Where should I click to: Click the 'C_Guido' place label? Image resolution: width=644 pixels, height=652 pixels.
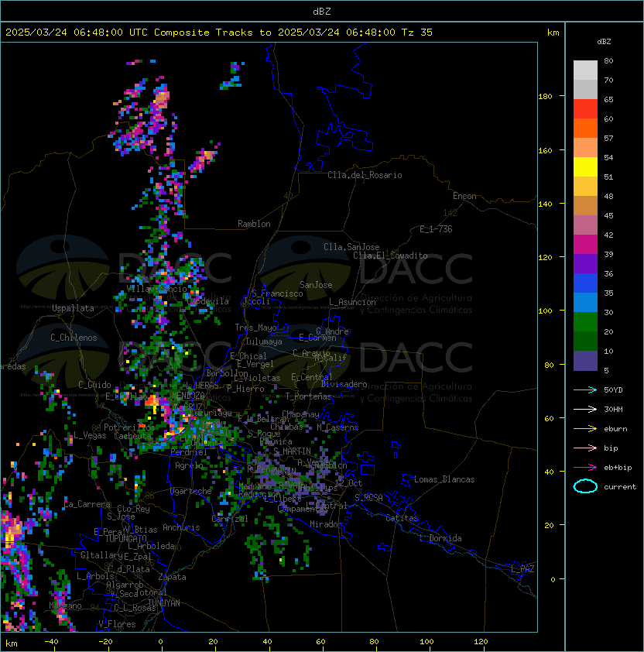[x=94, y=385]
